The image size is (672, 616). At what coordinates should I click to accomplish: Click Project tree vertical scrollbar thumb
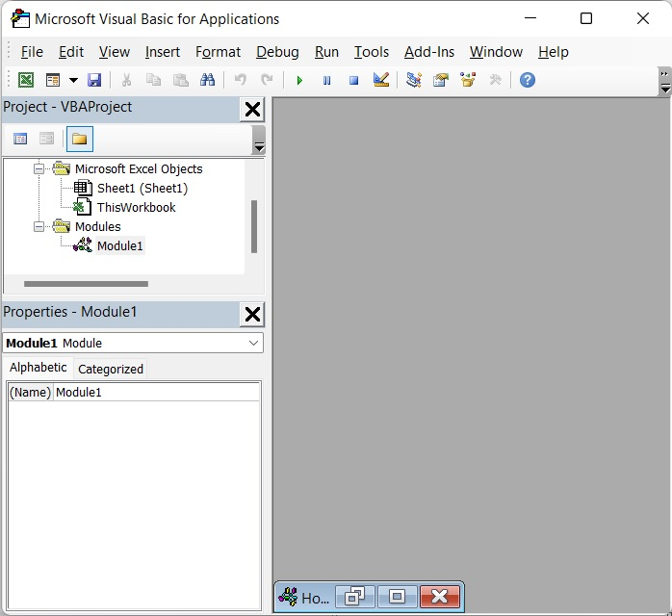[x=254, y=226]
